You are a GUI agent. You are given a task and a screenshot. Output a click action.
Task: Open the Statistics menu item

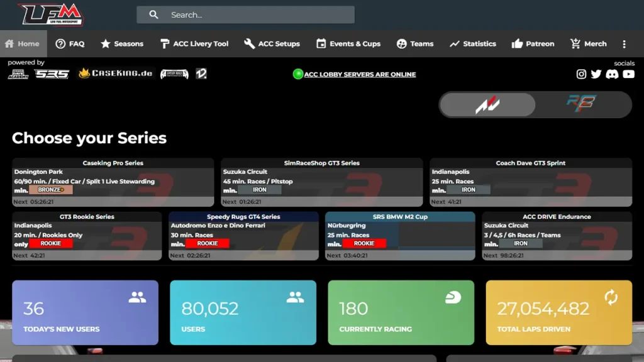472,44
